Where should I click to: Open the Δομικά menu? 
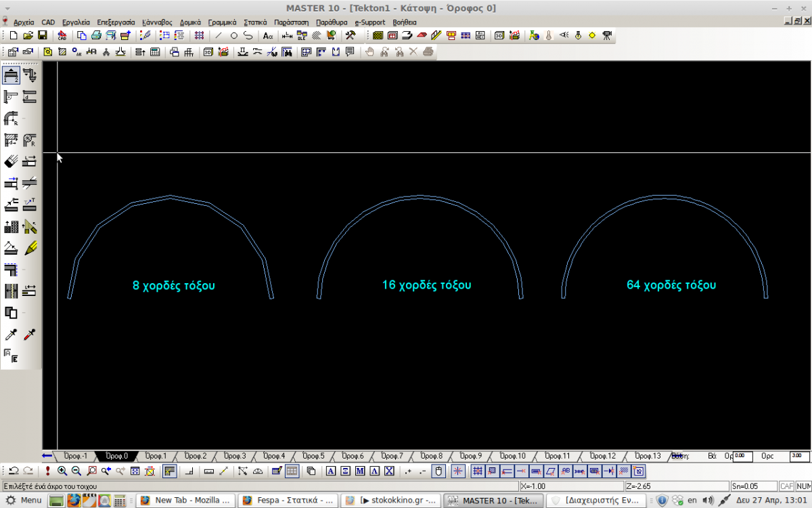pos(190,22)
